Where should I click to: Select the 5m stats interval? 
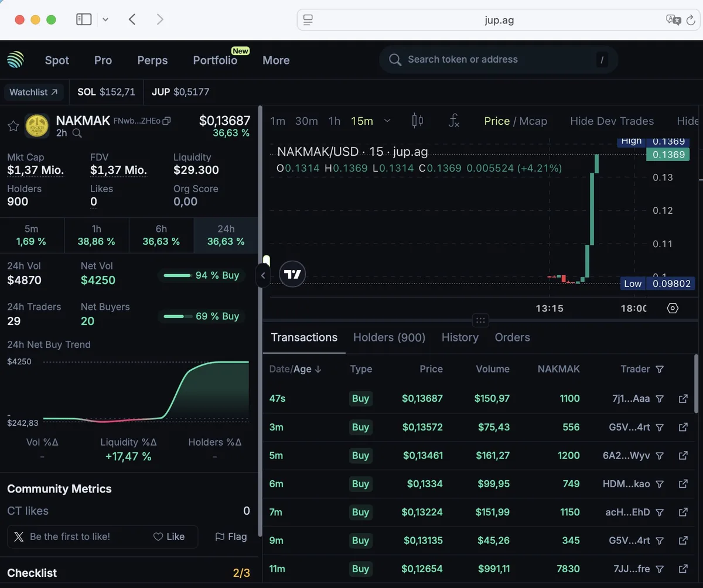pyautogui.click(x=32, y=235)
